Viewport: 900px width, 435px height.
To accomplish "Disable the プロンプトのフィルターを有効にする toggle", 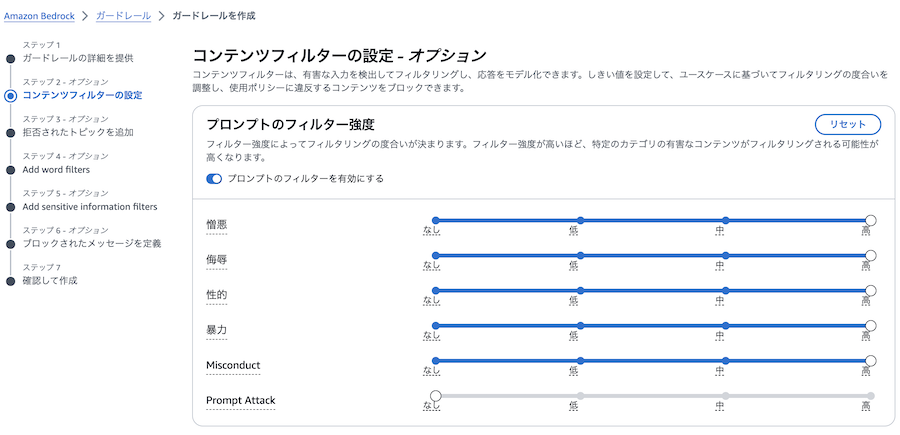I will click(x=214, y=179).
